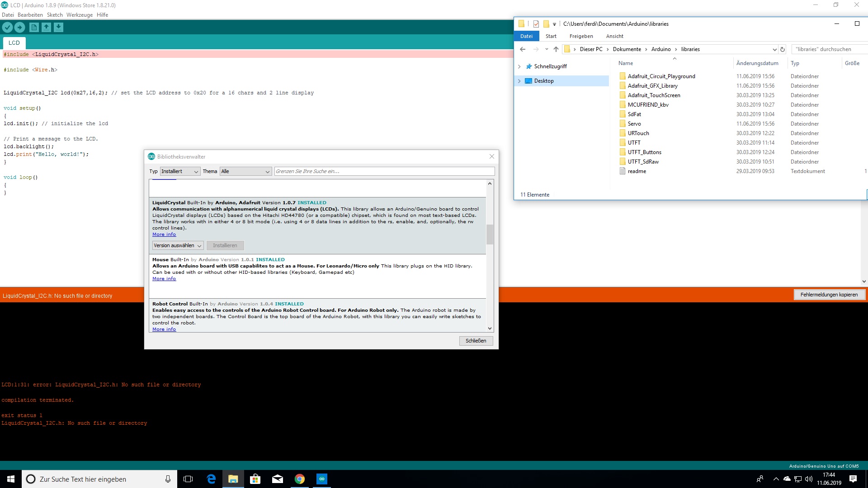868x488 pixels.
Task: Select the MCUFRIEND_kbv folder icon
Action: [623, 105]
